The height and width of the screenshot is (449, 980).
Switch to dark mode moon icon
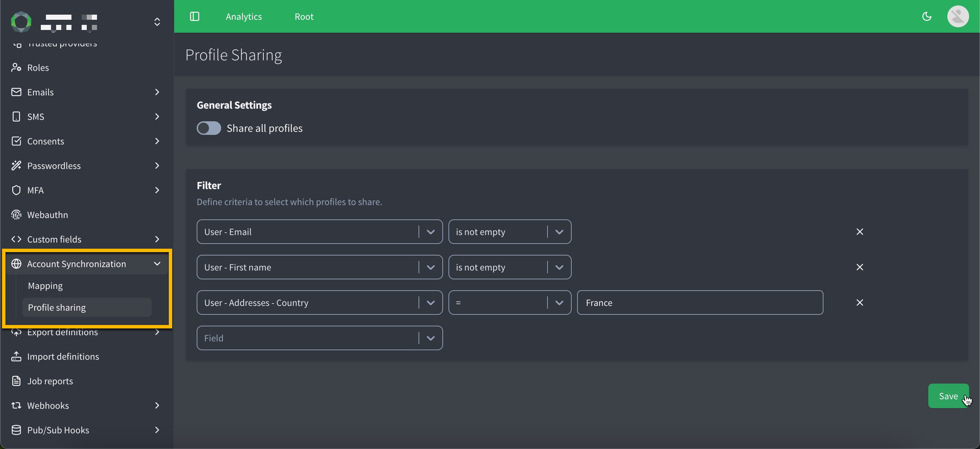[927, 16]
